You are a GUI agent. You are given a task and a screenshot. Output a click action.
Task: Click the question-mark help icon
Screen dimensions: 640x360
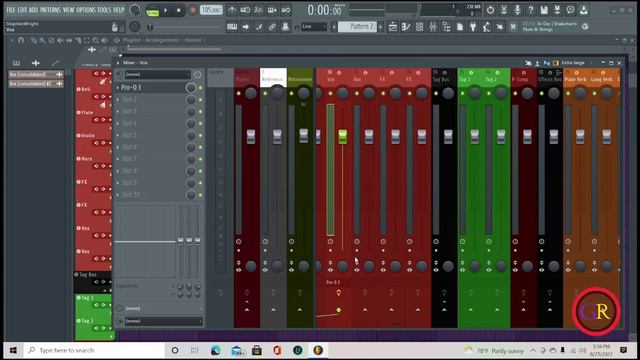pos(531,10)
